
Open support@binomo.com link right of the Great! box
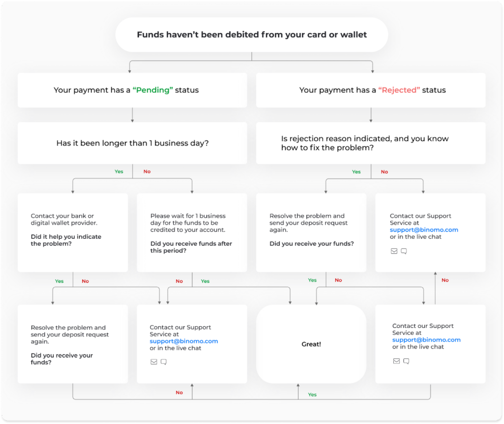click(426, 340)
